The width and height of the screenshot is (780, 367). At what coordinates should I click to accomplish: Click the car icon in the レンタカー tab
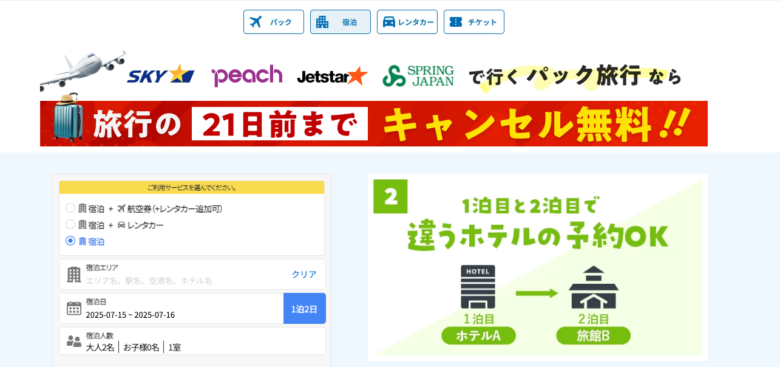tap(389, 22)
